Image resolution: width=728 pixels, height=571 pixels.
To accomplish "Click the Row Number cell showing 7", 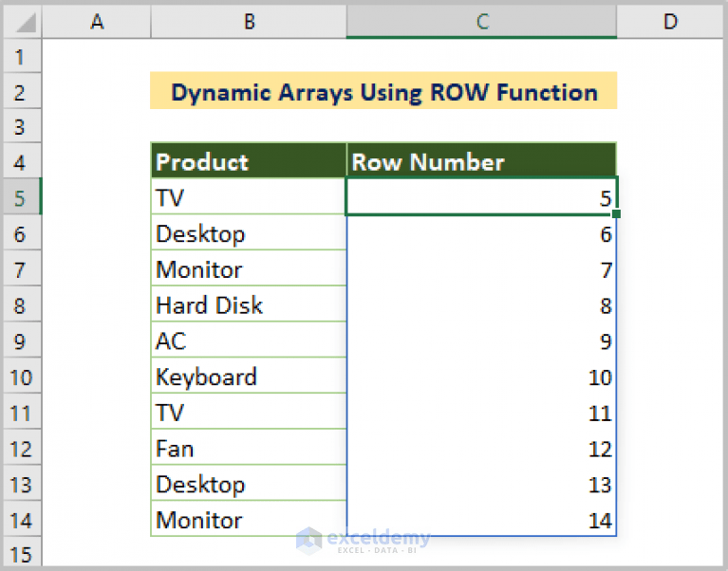I will [x=481, y=268].
